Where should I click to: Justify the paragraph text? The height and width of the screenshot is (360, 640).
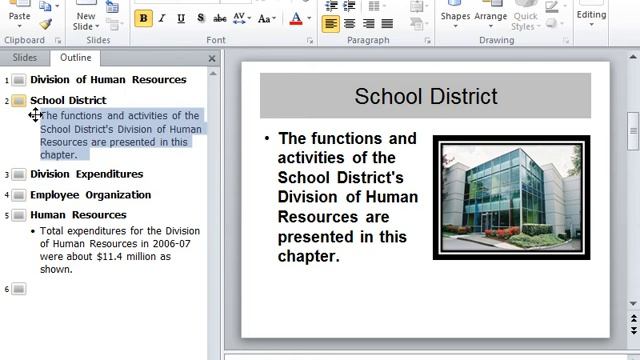tap(387, 24)
